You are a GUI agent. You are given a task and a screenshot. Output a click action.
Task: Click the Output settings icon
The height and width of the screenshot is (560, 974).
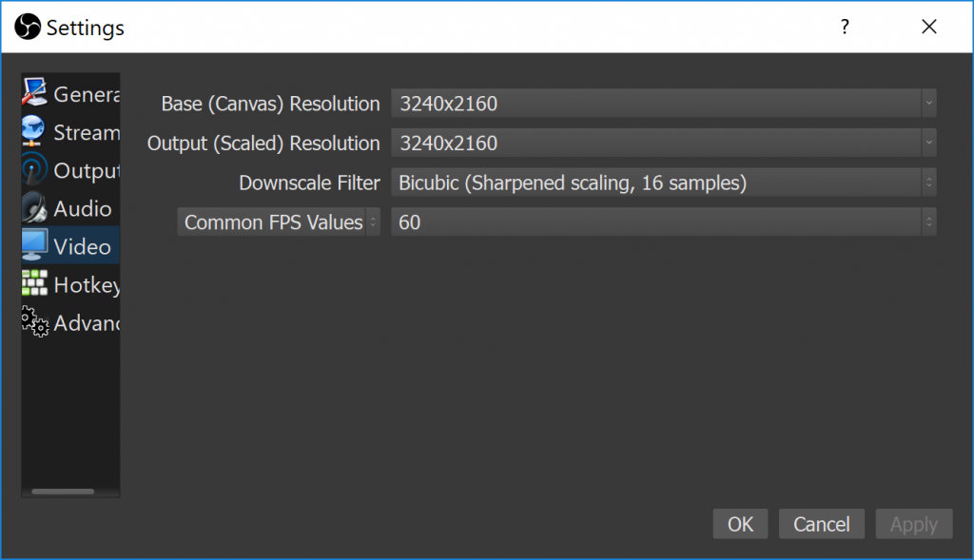[34, 169]
